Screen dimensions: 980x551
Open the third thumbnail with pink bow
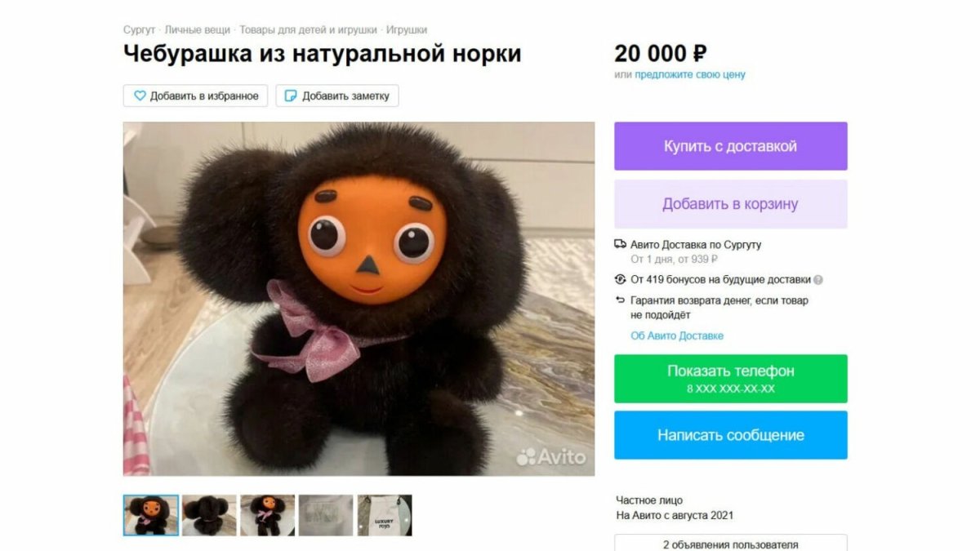tap(268, 515)
